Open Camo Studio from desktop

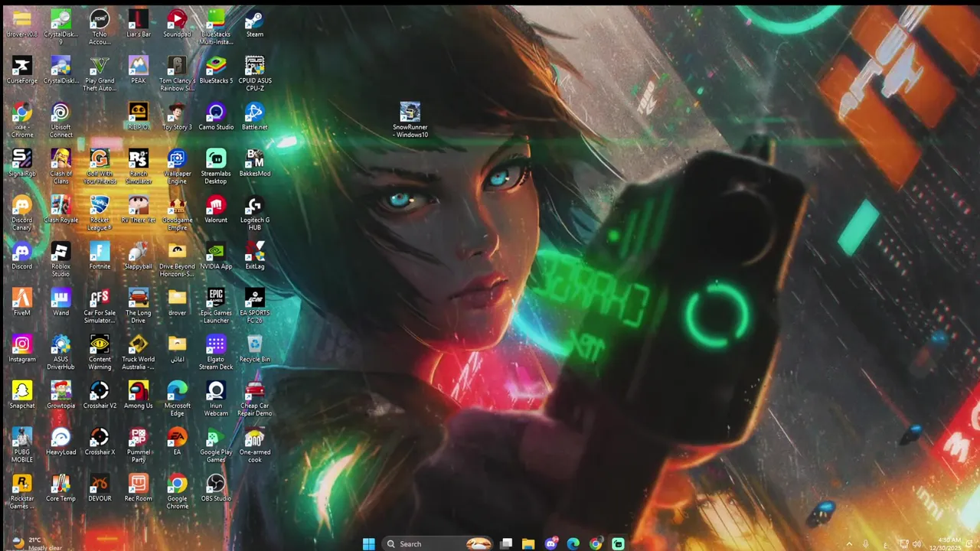(x=216, y=117)
